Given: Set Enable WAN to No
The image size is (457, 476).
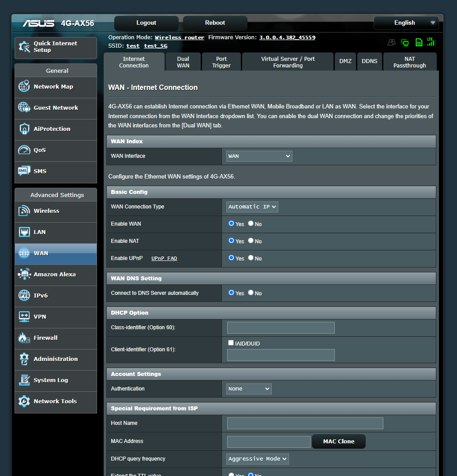Looking at the screenshot, I should (251, 223).
